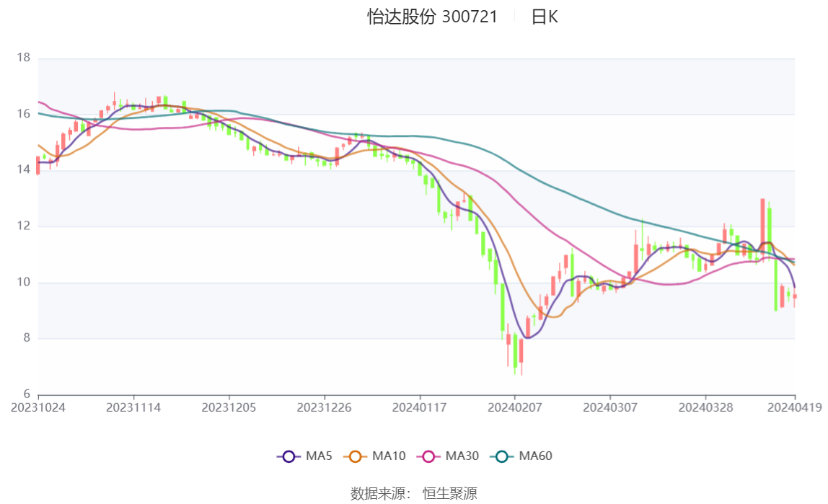Screen dimensions: 828x504
Task: Toggle the MA30 legend marker
Action: pos(428,456)
